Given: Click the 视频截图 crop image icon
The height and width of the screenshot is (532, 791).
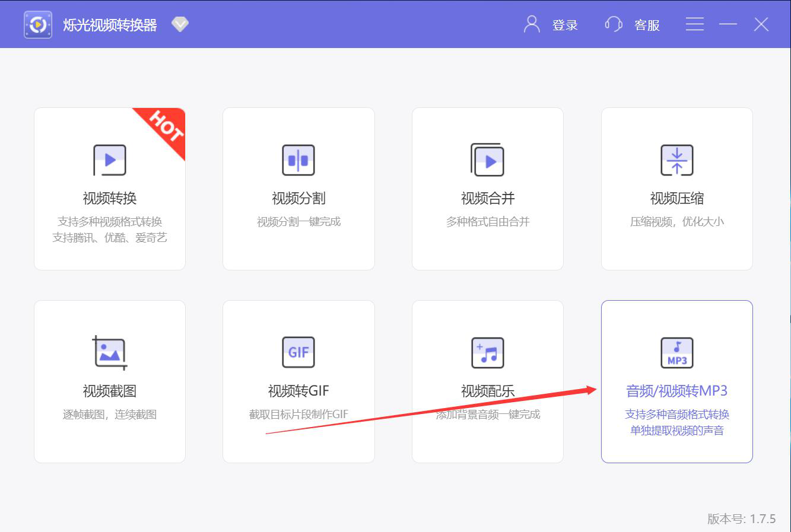Looking at the screenshot, I should [x=110, y=353].
